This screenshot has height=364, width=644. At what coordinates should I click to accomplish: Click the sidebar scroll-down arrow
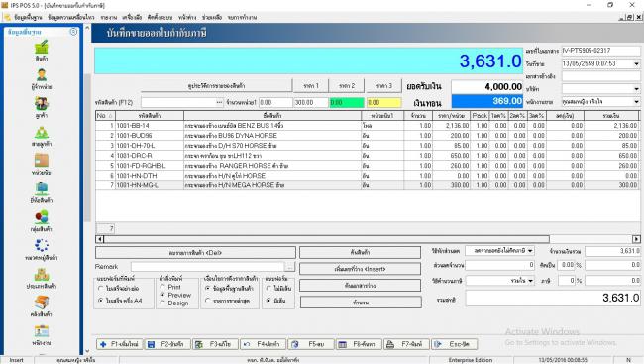(87, 351)
